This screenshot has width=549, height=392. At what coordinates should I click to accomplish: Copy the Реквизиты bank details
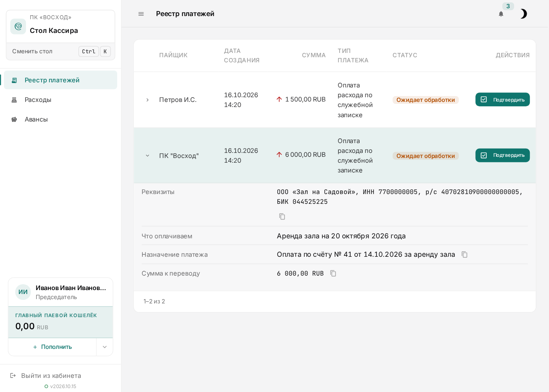282,216
